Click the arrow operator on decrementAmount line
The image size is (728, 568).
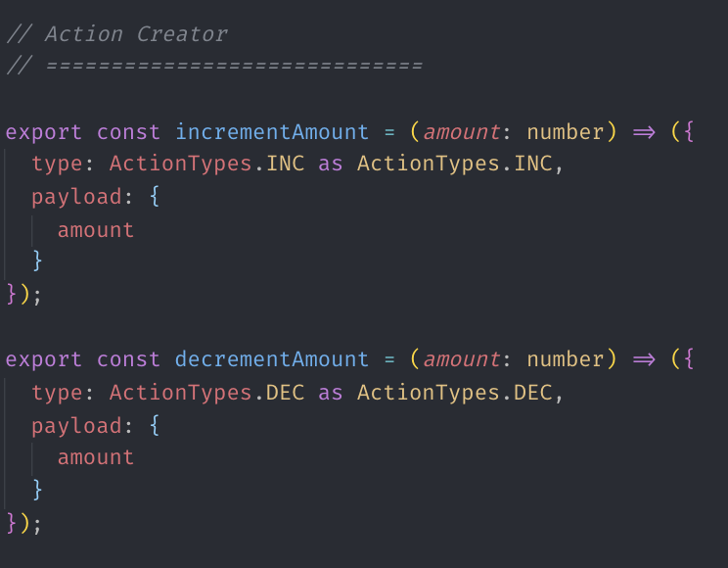tap(644, 359)
